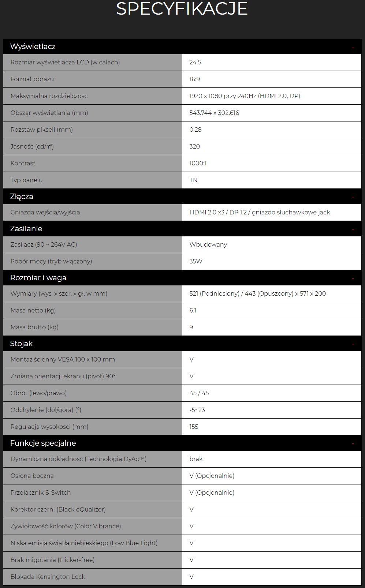Click the Wyświetlacz section header title
This screenshot has width=365, height=588.
click(x=33, y=46)
